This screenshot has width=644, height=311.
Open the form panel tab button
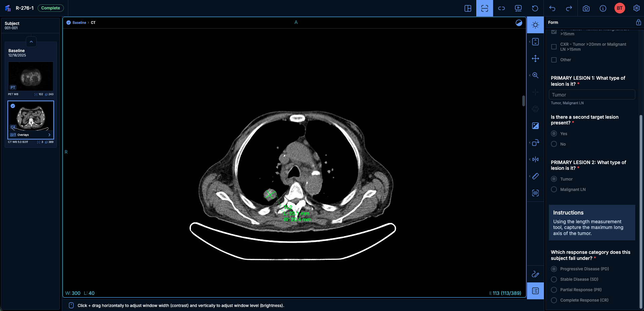535,291
